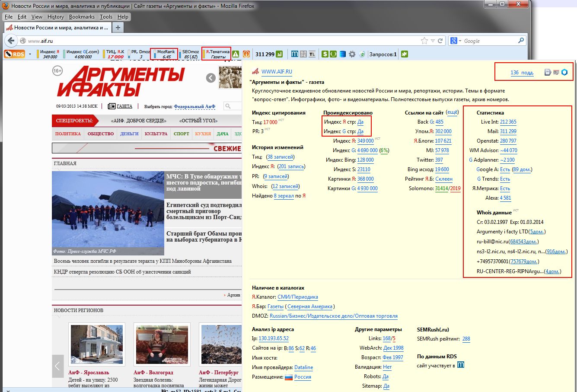Click the Аргументы и Факты logo
Screen dimensions: 577x392
(121, 81)
